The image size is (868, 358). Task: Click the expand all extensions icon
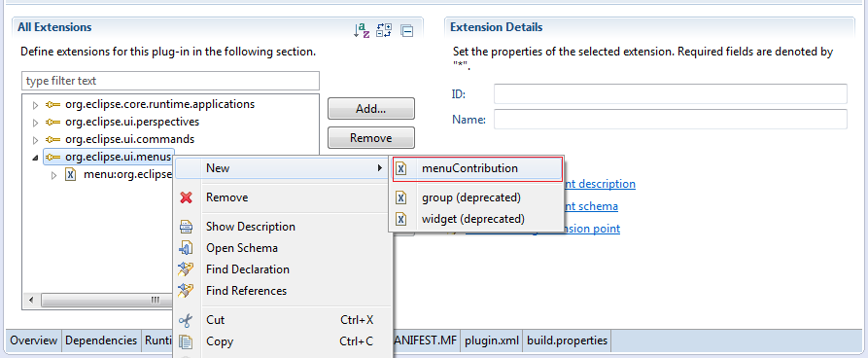(384, 30)
